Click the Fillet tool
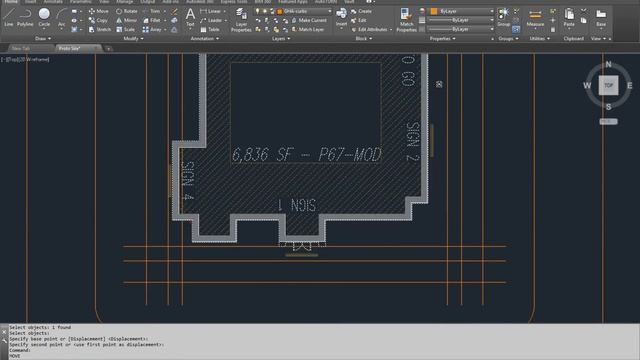The height and width of the screenshot is (360, 640). tap(152, 20)
